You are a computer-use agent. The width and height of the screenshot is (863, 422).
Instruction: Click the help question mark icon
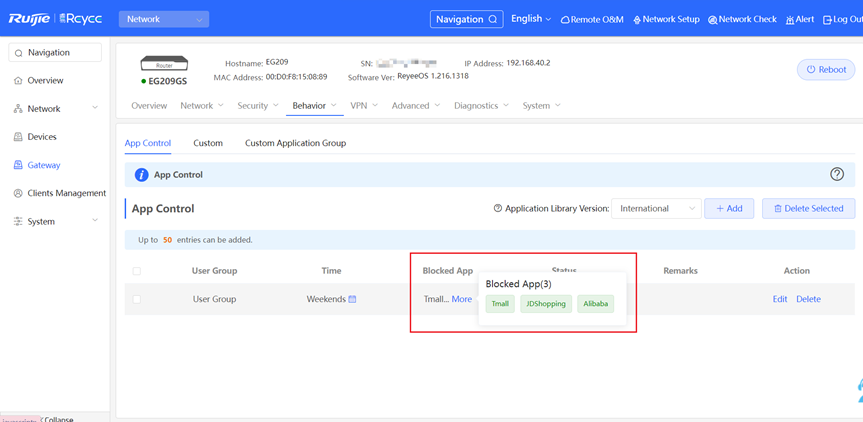[837, 174]
